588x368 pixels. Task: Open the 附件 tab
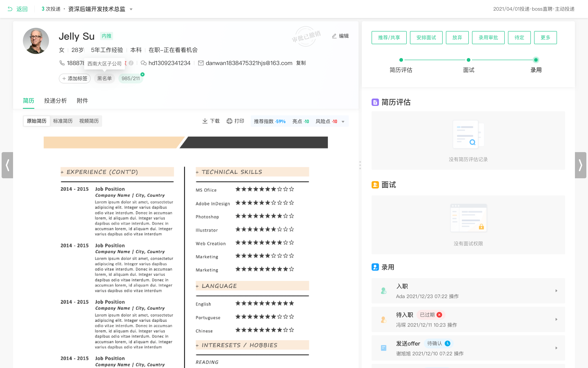pos(82,101)
